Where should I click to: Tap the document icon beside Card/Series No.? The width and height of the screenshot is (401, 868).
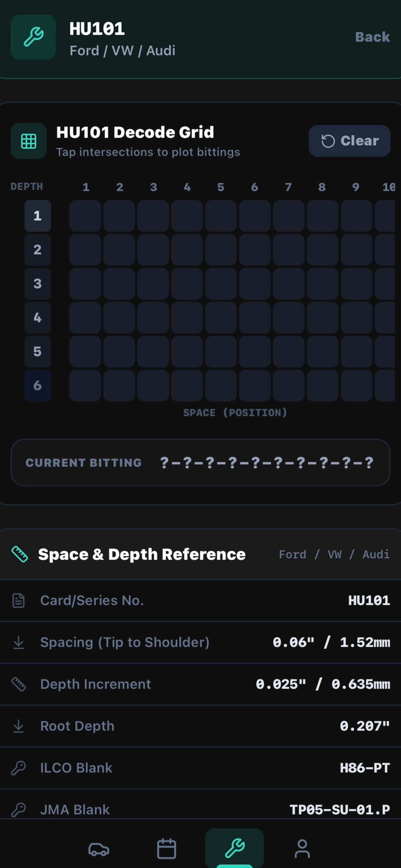[x=18, y=600]
